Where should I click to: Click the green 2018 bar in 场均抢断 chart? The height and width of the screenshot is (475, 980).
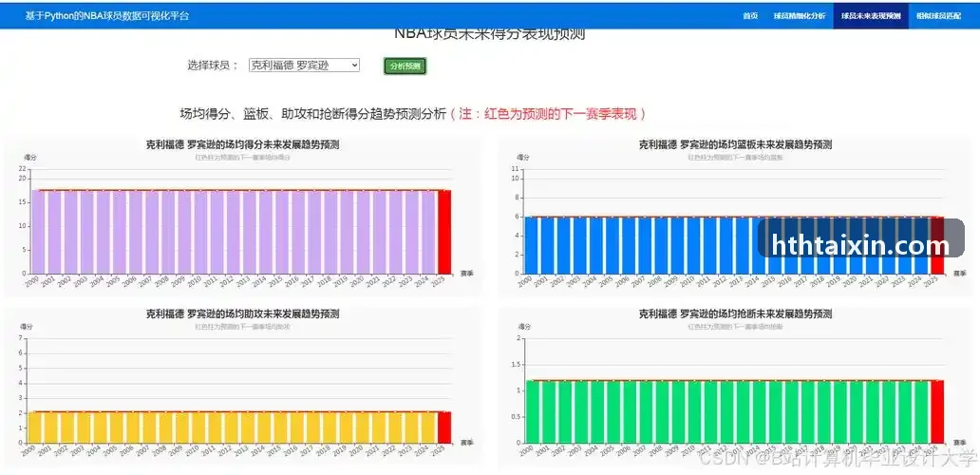tap(823, 412)
